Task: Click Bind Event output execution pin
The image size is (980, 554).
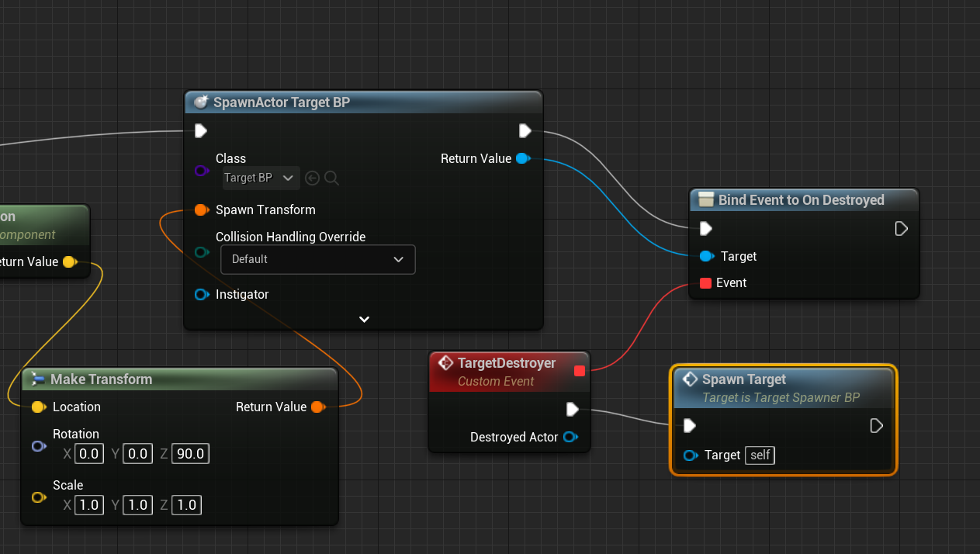Action: [901, 228]
